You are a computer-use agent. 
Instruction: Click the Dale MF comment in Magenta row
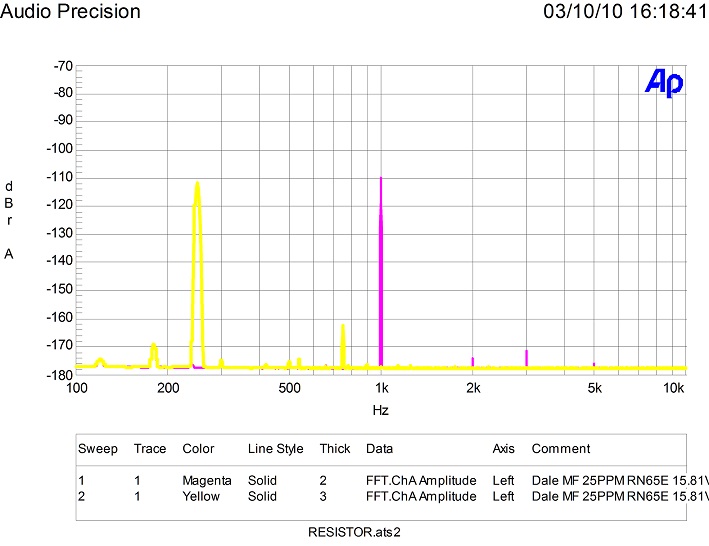pos(620,480)
